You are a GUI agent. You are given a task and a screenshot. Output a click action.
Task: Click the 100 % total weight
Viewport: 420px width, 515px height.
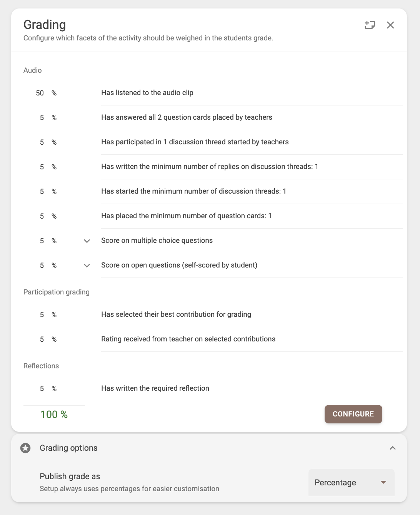[54, 415]
